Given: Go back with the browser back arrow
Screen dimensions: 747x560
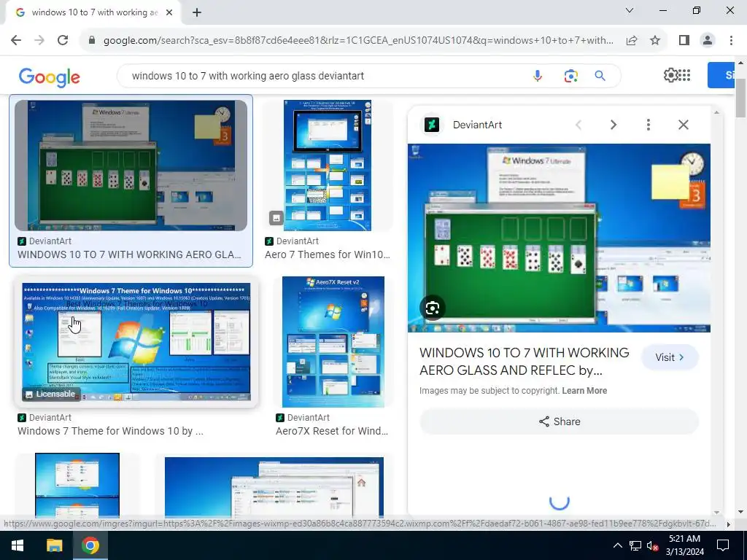Looking at the screenshot, I should (16, 40).
